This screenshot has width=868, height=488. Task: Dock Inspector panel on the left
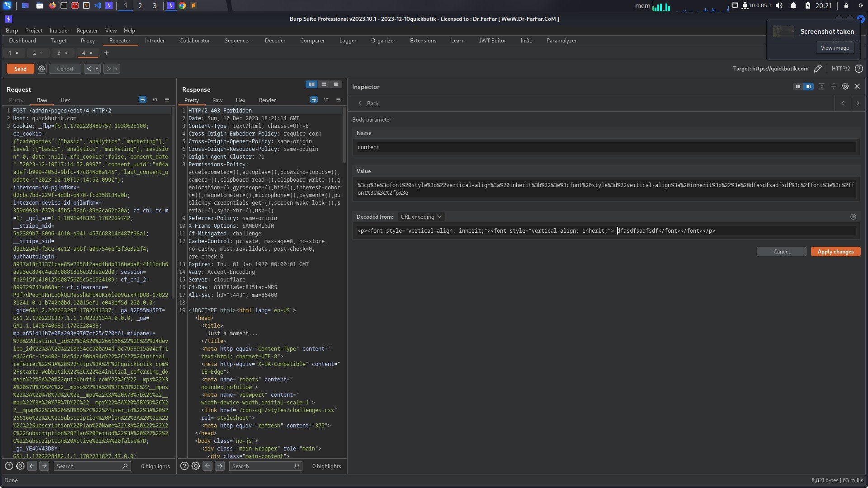tap(798, 86)
